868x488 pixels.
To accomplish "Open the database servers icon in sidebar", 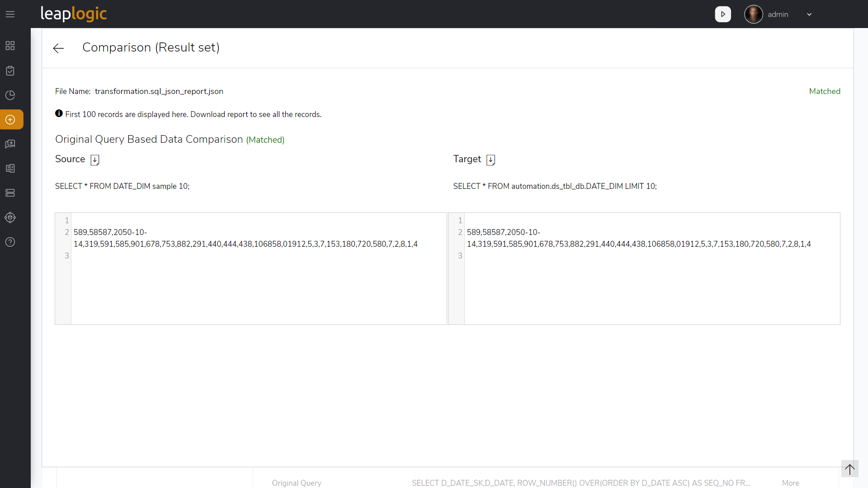I will (x=9, y=193).
